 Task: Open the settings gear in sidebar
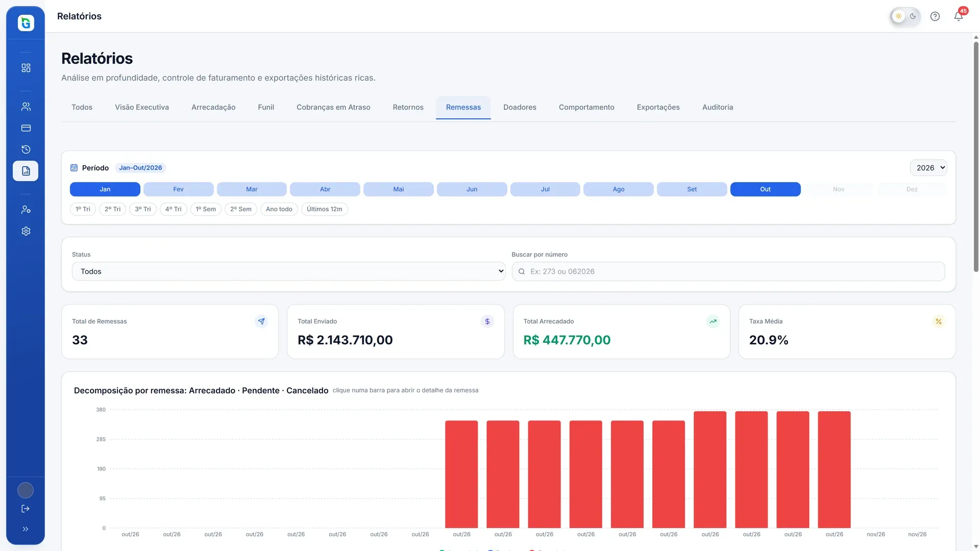[x=26, y=231]
